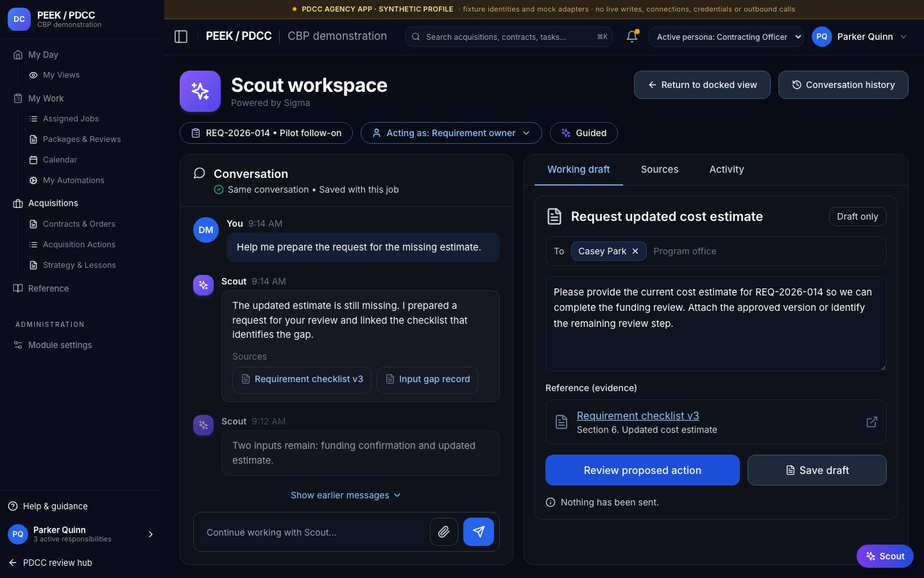Click the DM avatar beside your message
This screenshot has width=924, height=578.
[206, 230]
